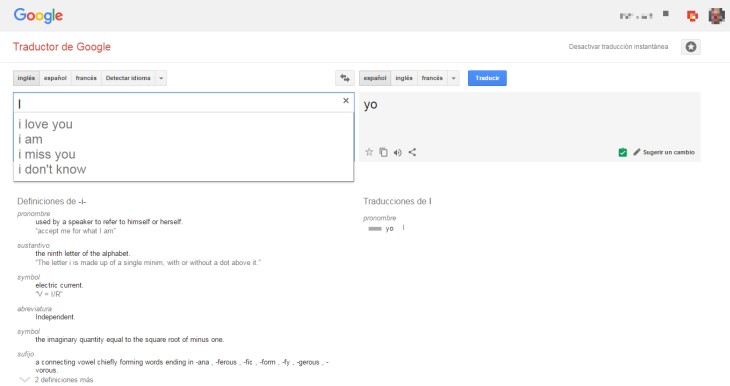Select inglés as target language
The width and height of the screenshot is (730, 386).
coord(404,78)
